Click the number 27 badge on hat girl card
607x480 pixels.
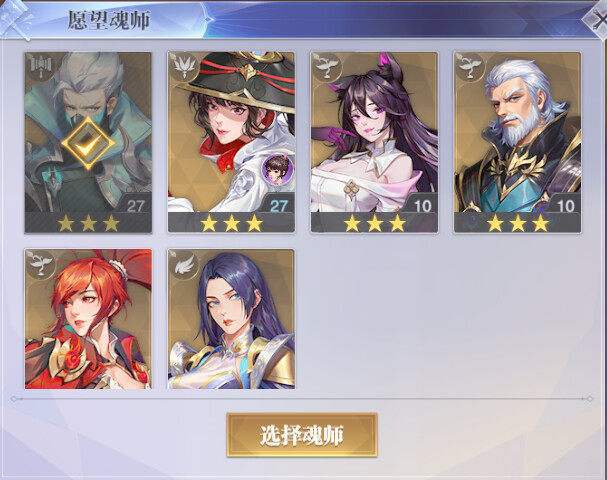coord(279,206)
